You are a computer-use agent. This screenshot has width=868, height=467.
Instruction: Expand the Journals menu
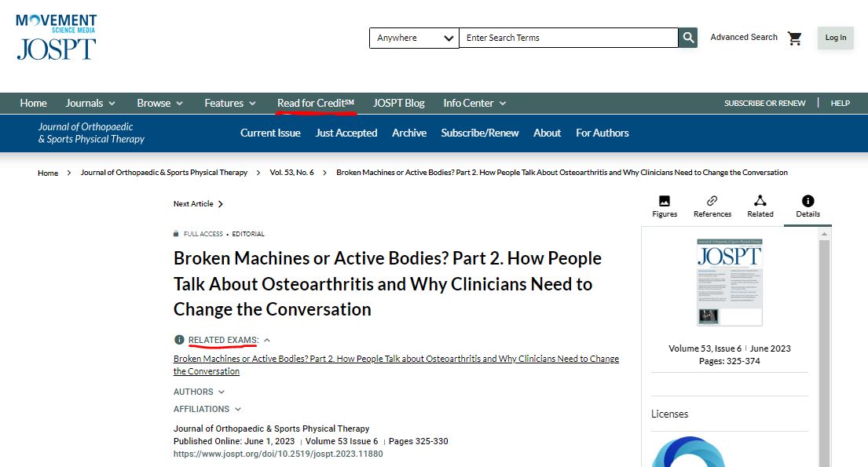[x=90, y=103]
